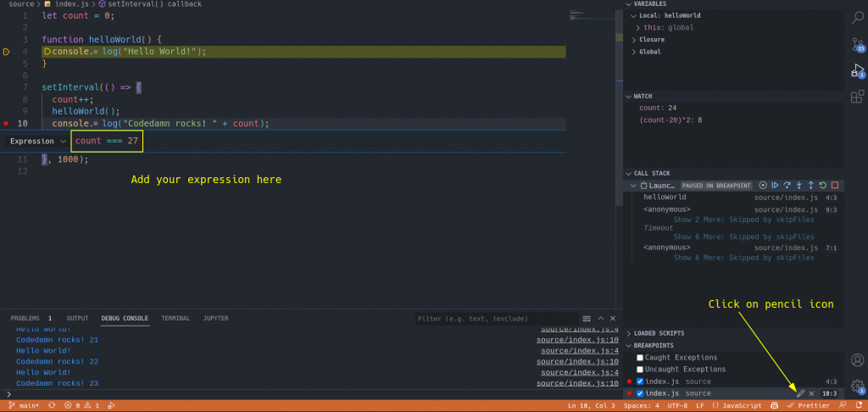The image size is (868, 412).
Task: Enable the Uncaught Exceptions checkbox
Action: pyautogui.click(x=640, y=370)
